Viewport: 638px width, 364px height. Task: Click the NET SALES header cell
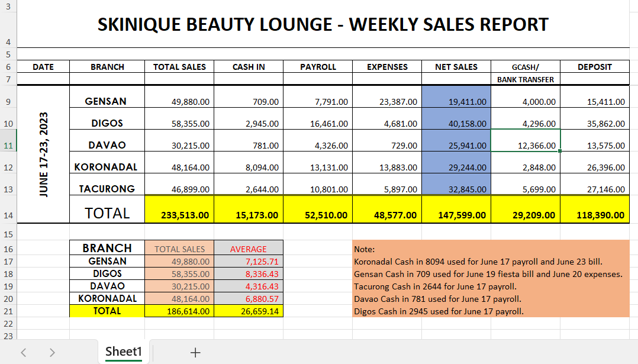pyautogui.click(x=456, y=67)
